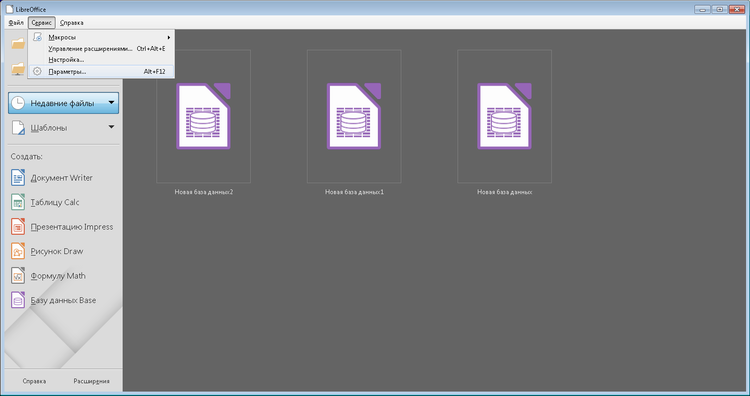750x396 pixels.
Task: Open the Новая база данных thumbnail without number
Action: [505, 116]
